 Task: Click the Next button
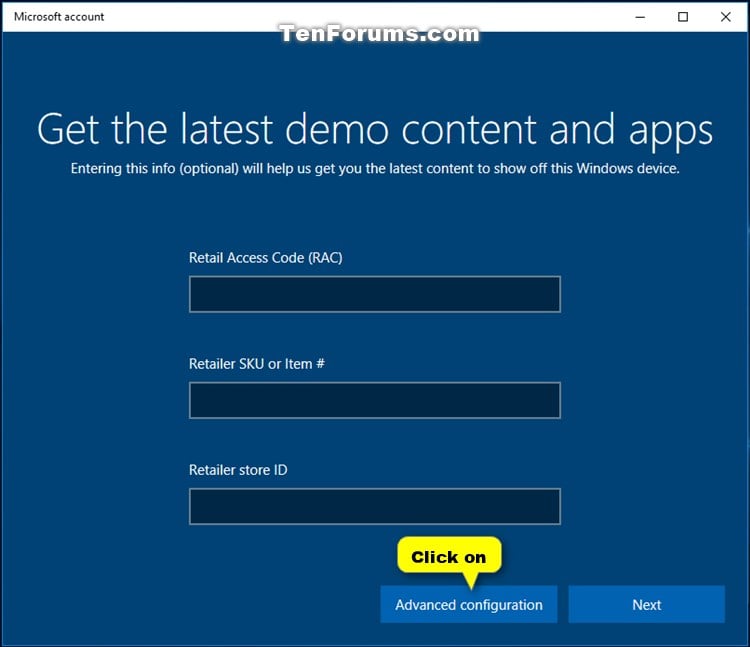(x=647, y=604)
